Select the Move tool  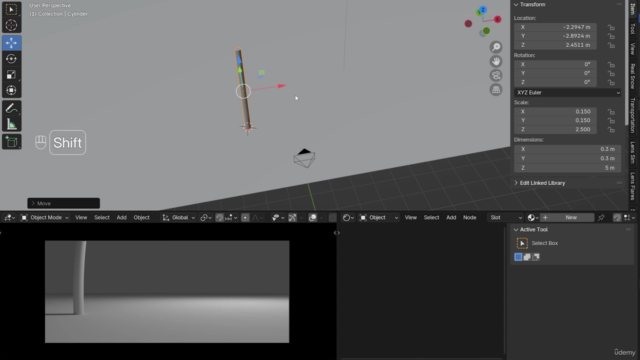tap(11, 43)
